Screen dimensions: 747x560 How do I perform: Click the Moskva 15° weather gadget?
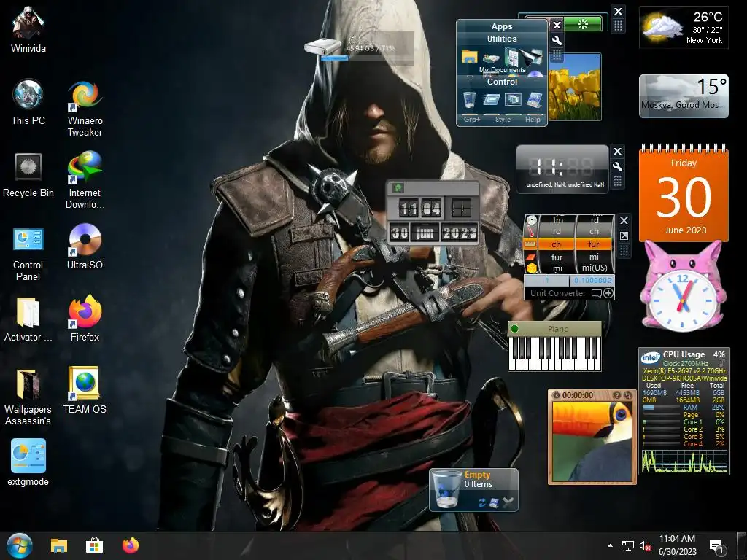click(684, 96)
